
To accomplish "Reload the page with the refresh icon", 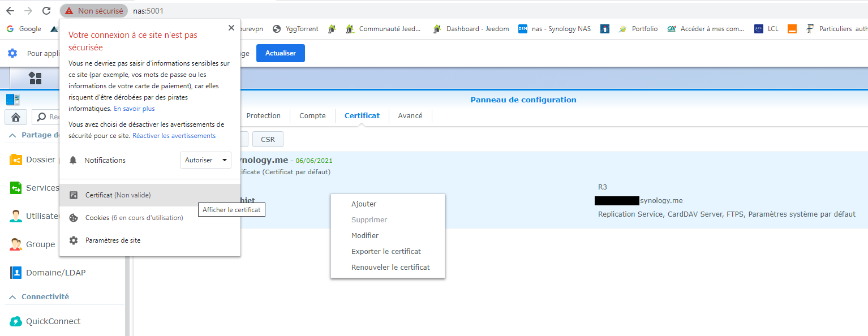I will pos(46,11).
